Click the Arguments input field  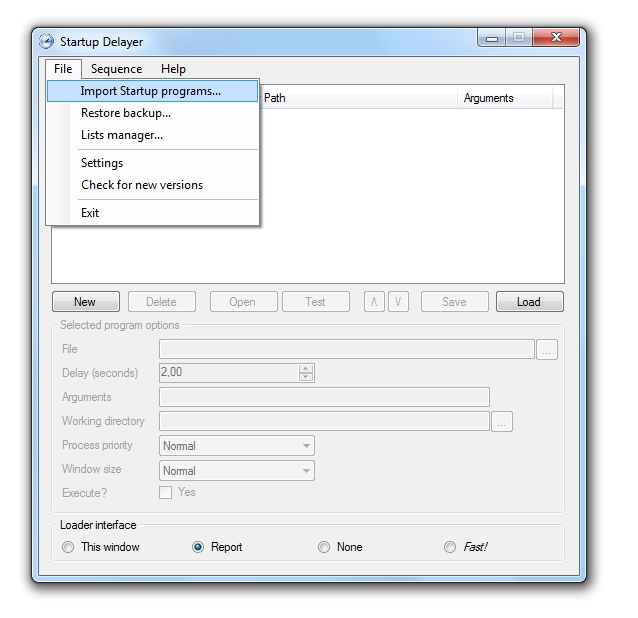pos(324,397)
